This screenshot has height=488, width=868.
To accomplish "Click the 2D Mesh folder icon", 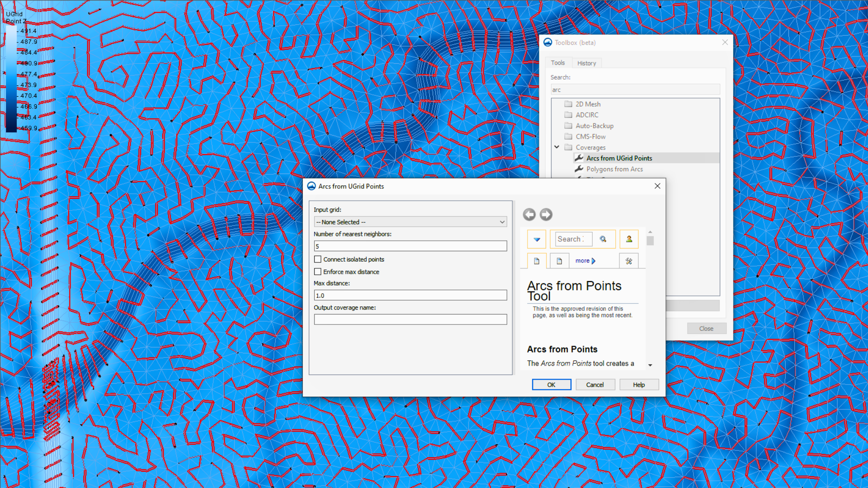I will 568,104.
